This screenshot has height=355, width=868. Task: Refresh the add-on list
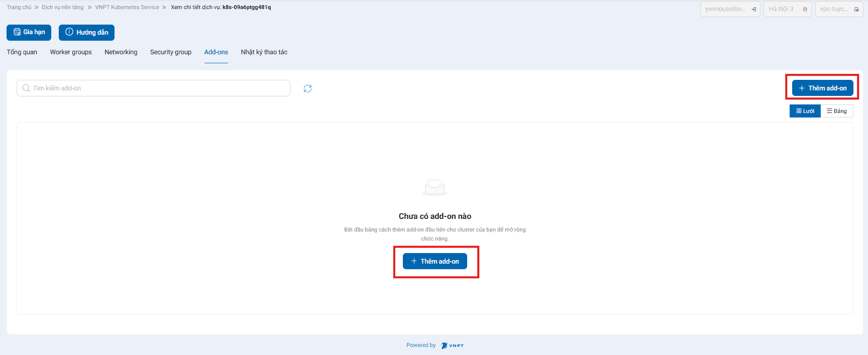[x=307, y=88]
